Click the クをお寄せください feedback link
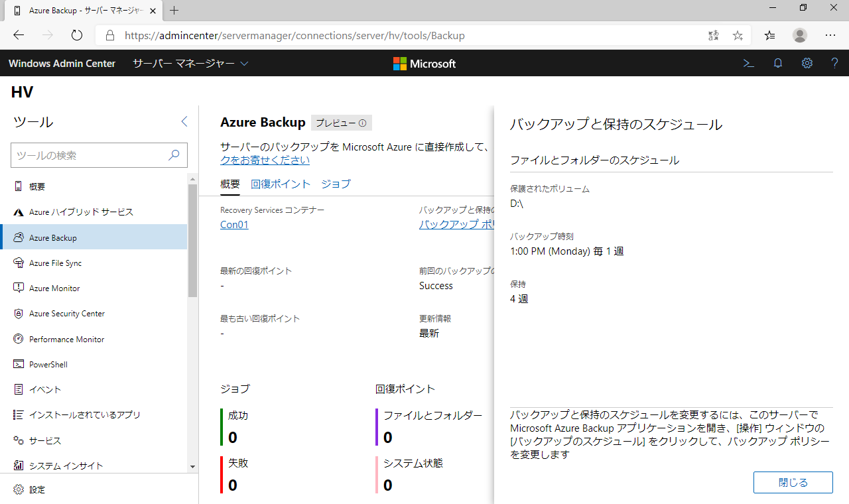The height and width of the screenshot is (504, 849). 265,160
